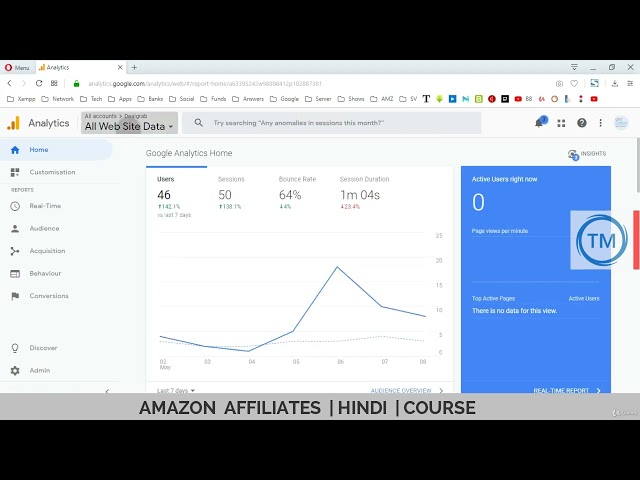Open the INSIGHTS panel
Screen dimensions: 640x480
coord(587,154)
